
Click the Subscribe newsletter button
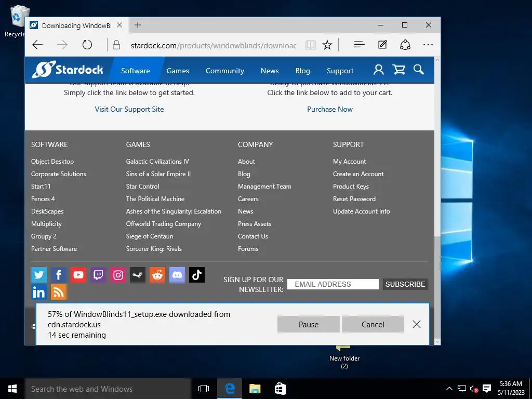[405, 284]
